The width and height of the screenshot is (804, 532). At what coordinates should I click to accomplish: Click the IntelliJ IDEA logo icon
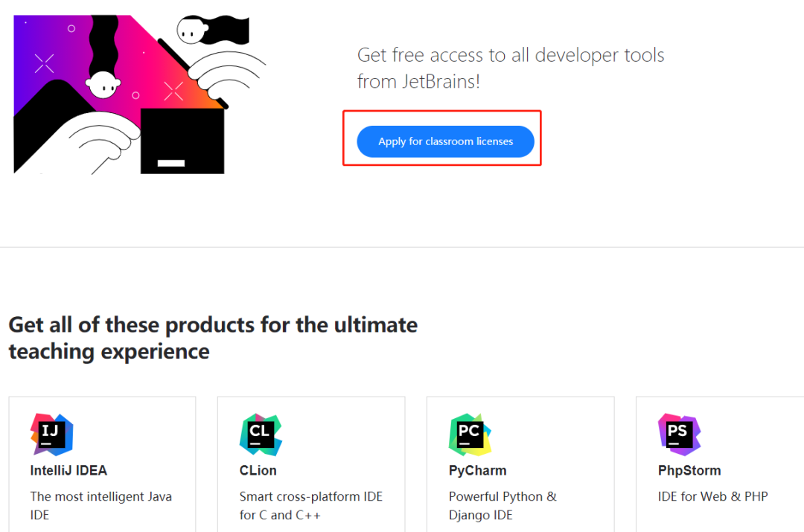coord(51,435)
